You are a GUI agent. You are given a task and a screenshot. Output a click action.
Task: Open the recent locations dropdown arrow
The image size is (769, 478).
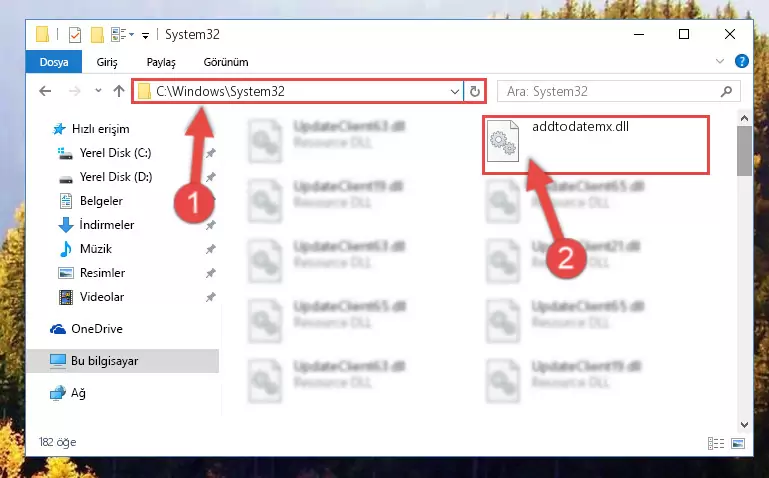tap(98, 91)
